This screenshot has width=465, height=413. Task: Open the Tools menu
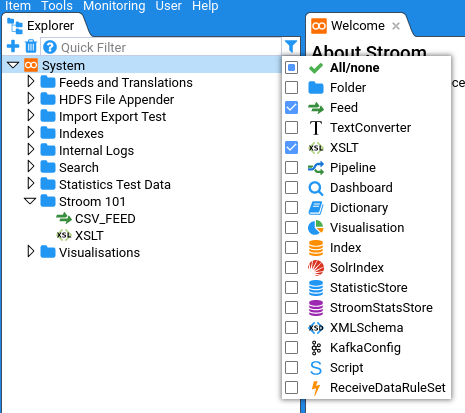(57, 6)
